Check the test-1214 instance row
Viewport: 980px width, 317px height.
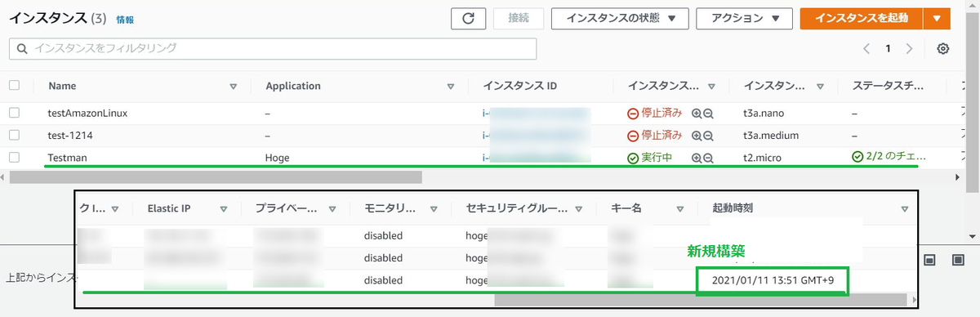coord(14,135)
